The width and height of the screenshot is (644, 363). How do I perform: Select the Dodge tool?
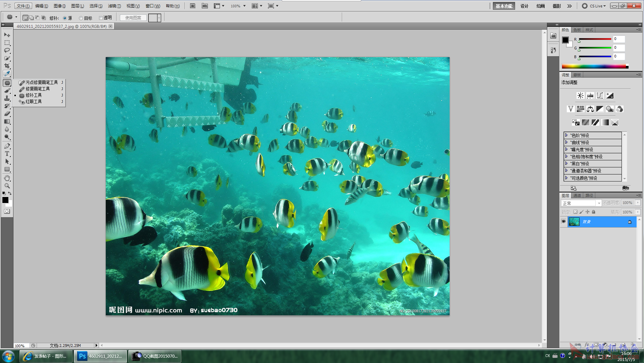[7, 137]
